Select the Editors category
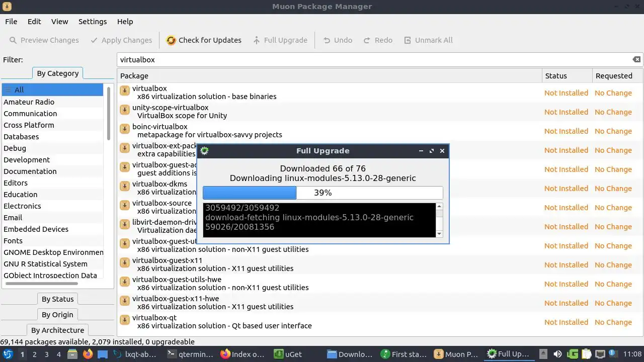644x362 pixels. tap(52, 183)
